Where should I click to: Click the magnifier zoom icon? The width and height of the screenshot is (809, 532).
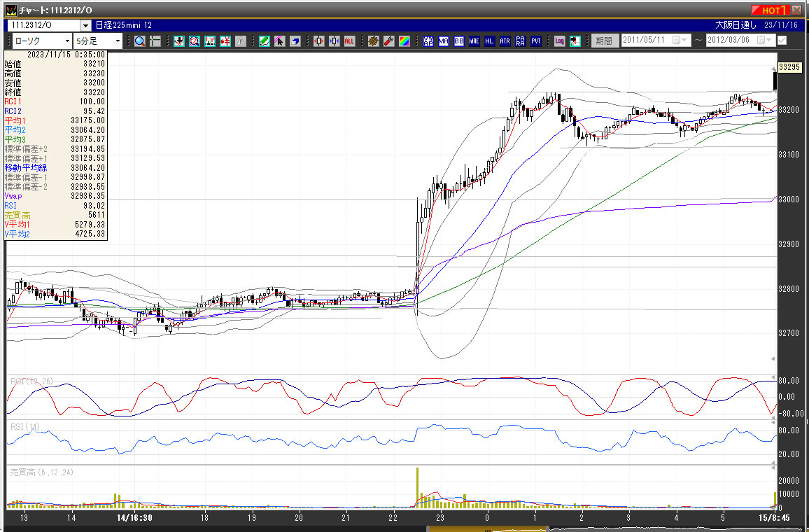(x=140, y=41)
